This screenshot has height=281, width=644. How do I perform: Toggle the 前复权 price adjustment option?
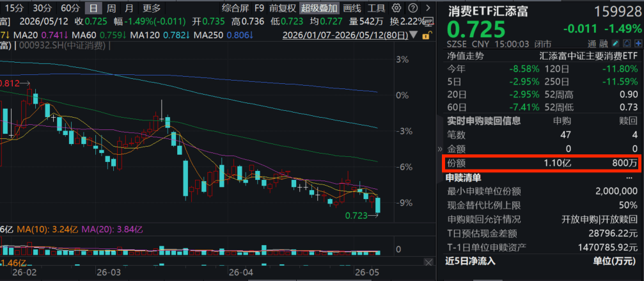(282, 8)
